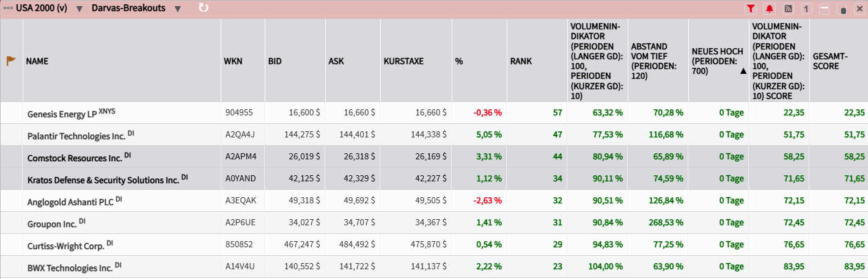The image size is (868, 279).
Task: Click the number 1 icon in header
Action: 806,9
